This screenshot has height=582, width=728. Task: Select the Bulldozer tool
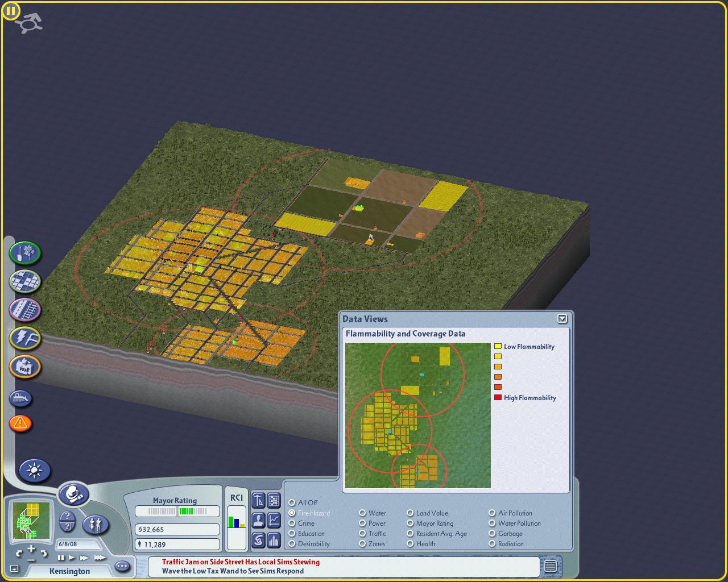(20, 398)
